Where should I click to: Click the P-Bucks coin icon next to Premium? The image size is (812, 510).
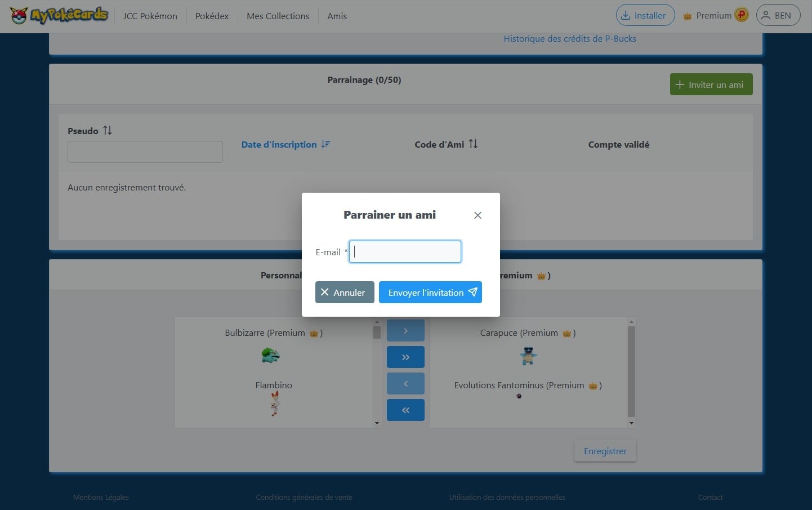(x=741, y=15)
